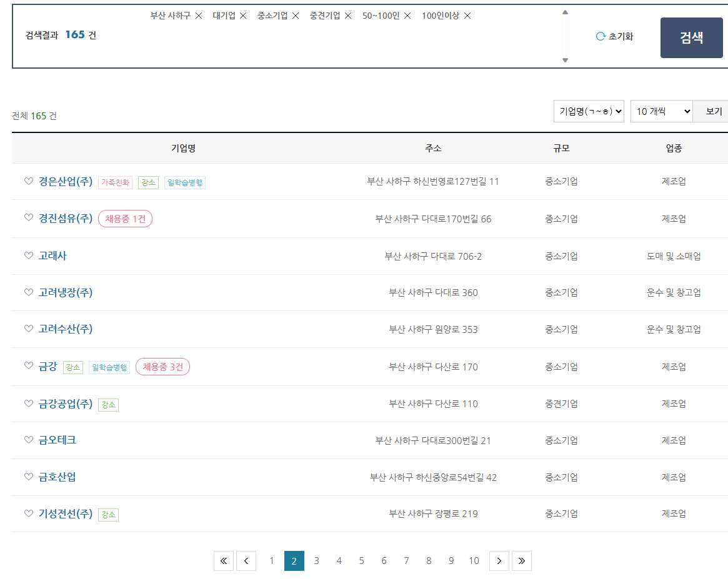The width and height of the screenshot is (728, 579).
Task: Remove the 대기업 filter with X
Action: pos(243,16)
